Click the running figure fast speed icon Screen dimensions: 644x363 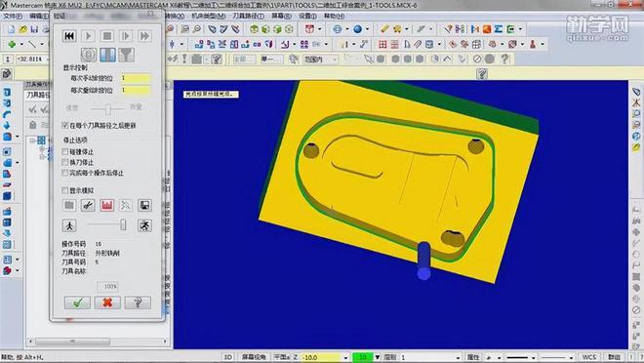tap(144, 225)
